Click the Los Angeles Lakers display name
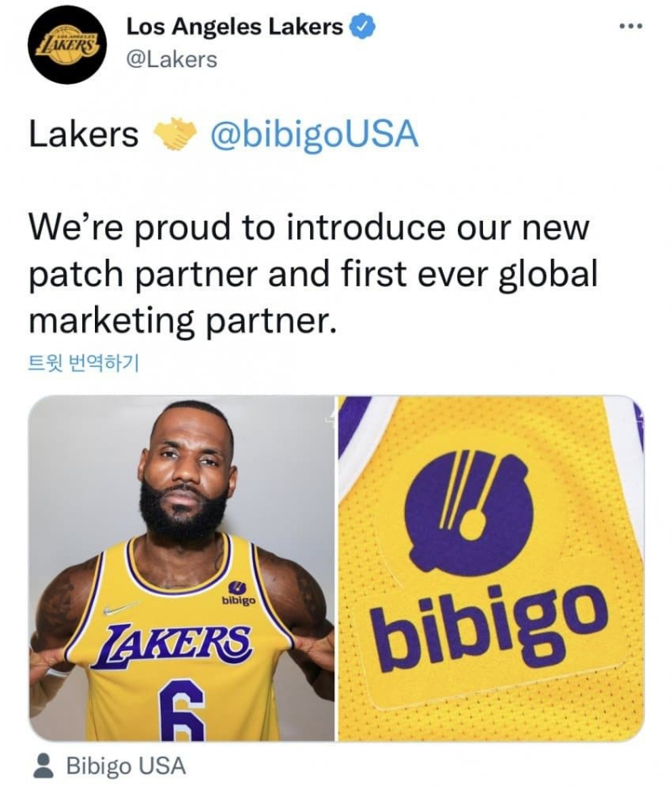 click(x=234, y=27)
